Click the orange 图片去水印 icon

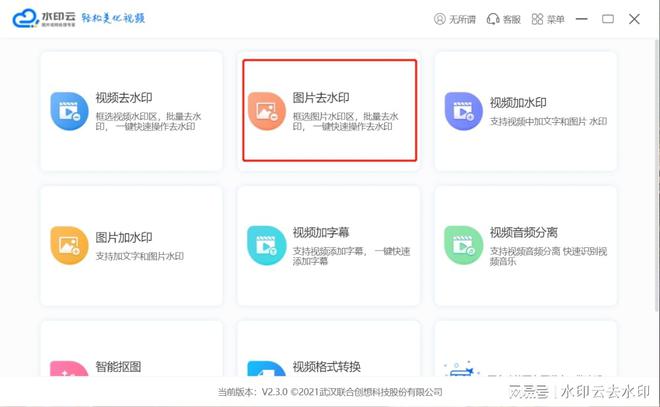pos(267,112)
